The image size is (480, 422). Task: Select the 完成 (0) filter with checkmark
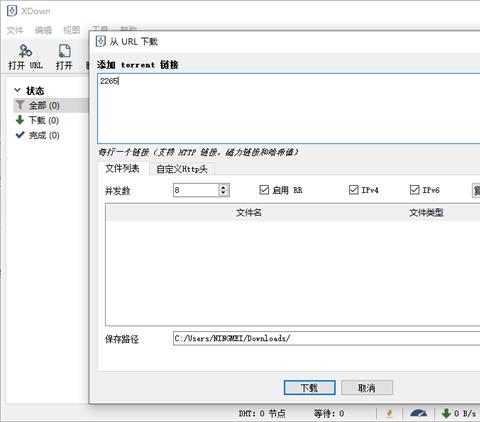[37, 135]
